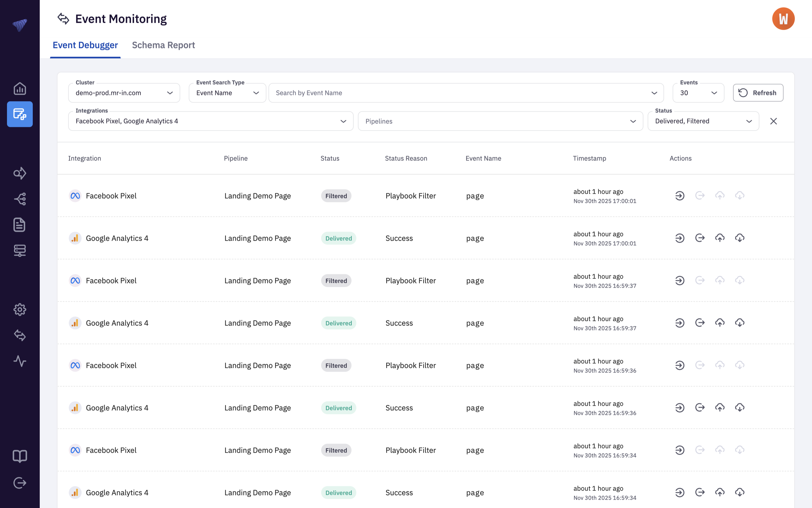Select the Event Debugger tab
Image resolution: width=812 pixels, height=508 pixels.
[x=85, y=45]
